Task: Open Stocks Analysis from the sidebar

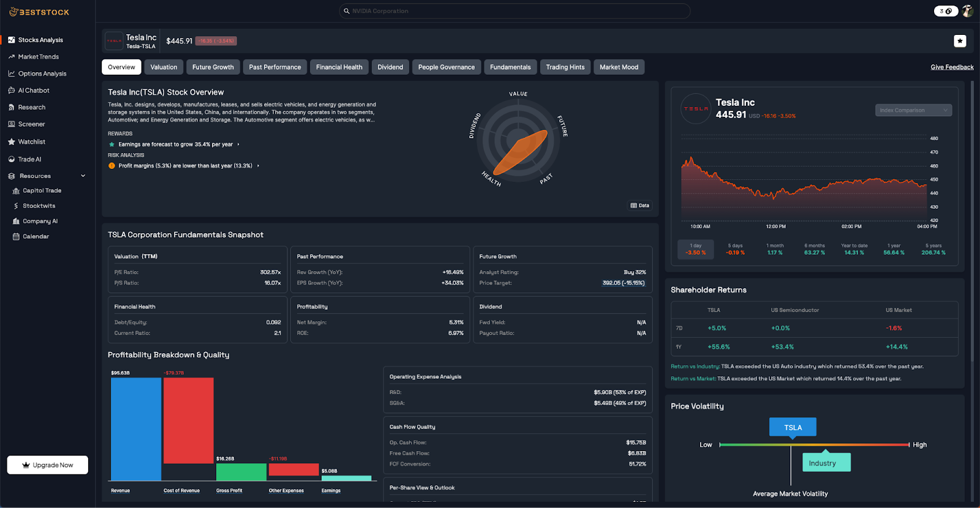Action: coord(40,40)
